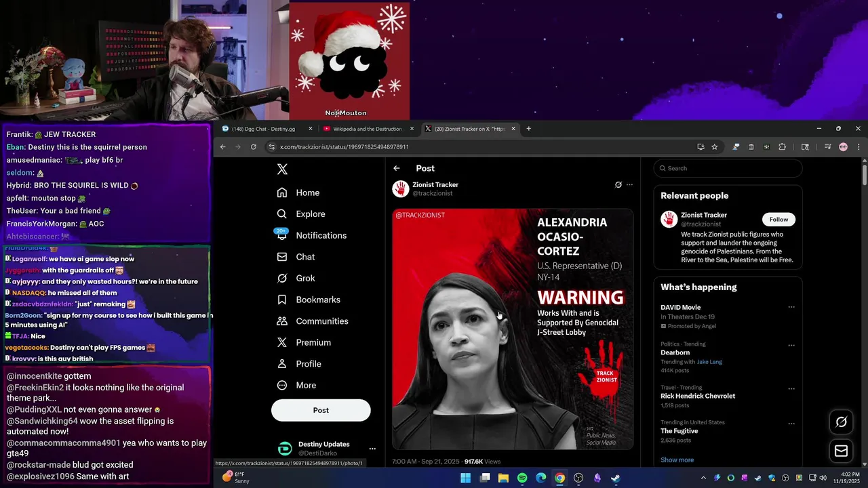Click the X logo above the sidebar
This screenshot has height=488, width=868.
282,169
